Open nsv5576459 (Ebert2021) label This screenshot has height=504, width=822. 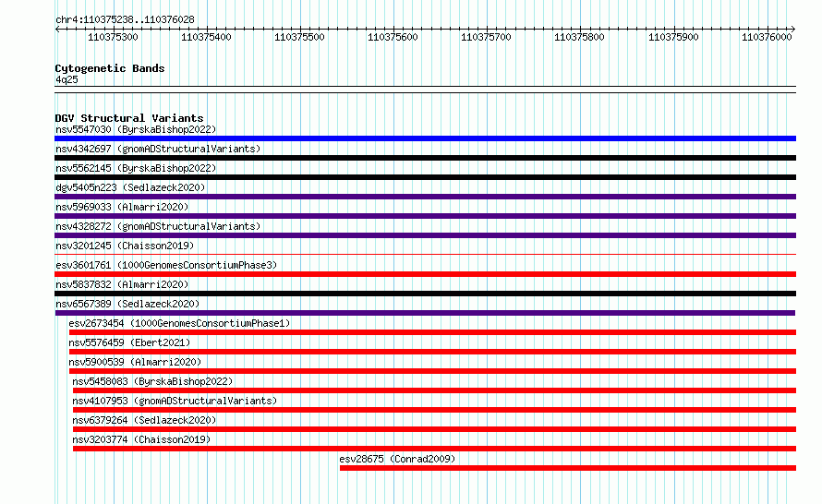tap(129, 342)
